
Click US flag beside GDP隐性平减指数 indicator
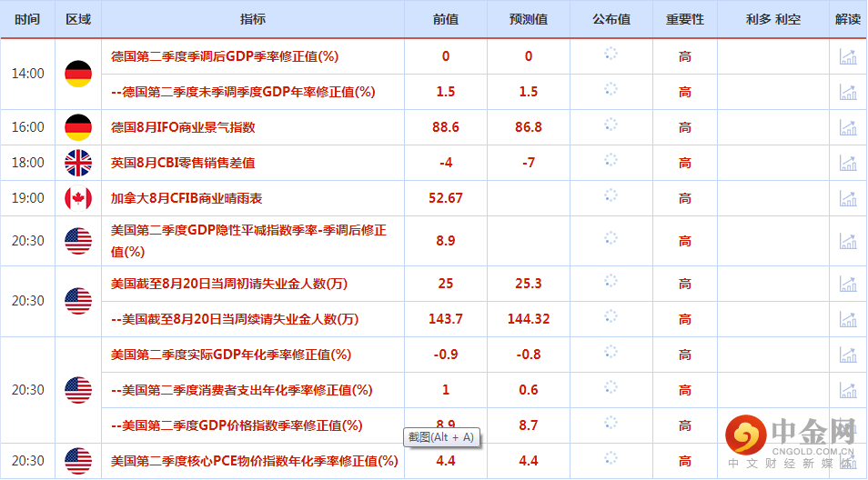78,241
